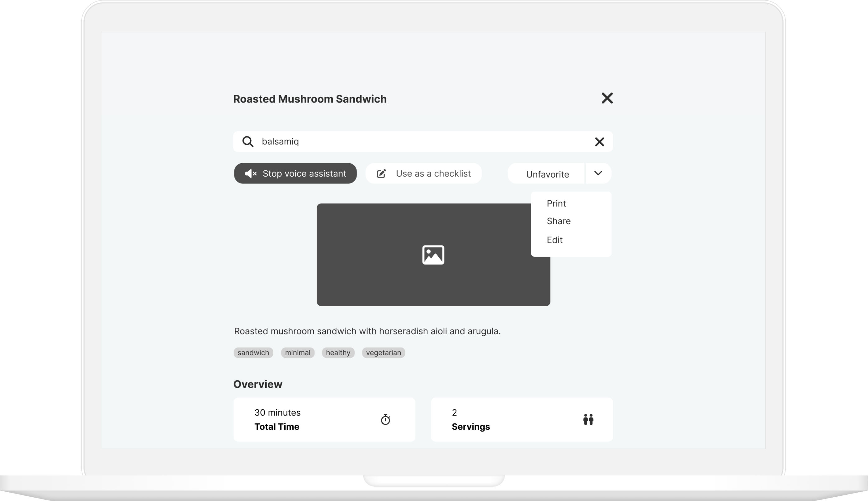Select the healthy tag
The image size is (868, 501).
pos(338,353)
